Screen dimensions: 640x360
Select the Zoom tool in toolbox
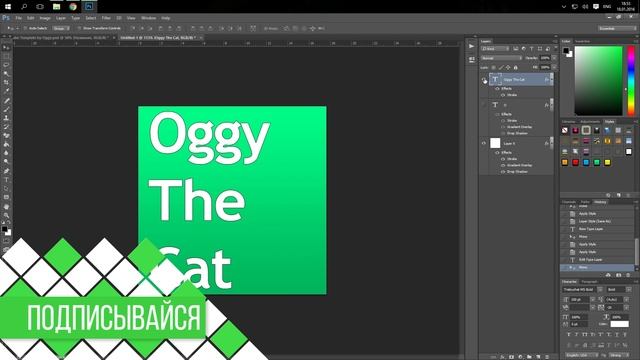[6, 215]
